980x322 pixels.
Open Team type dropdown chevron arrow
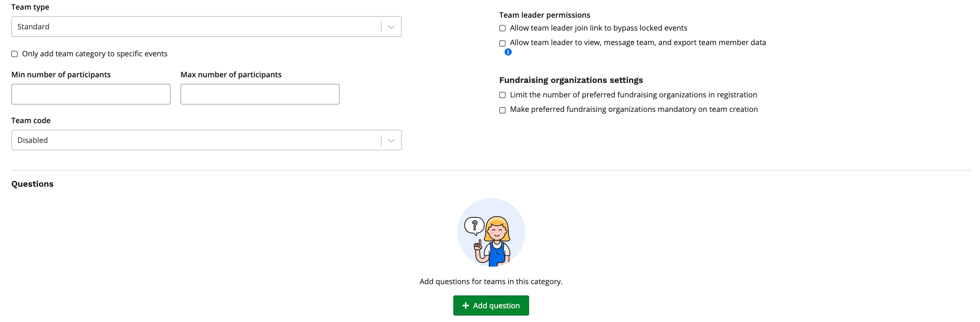pos(391,27)
